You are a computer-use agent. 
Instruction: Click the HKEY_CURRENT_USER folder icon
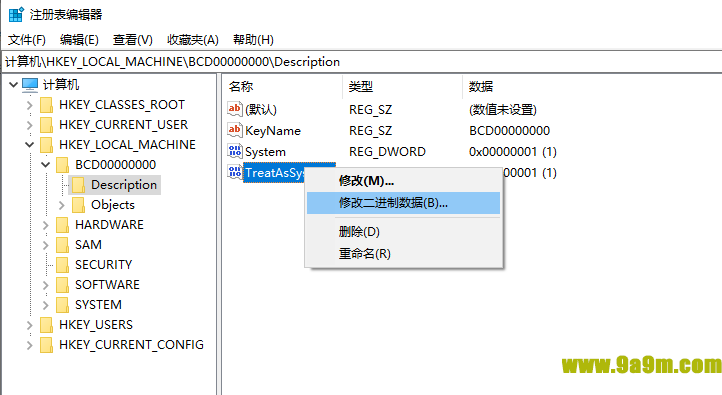pyautogui.click(x=46, y=125)
